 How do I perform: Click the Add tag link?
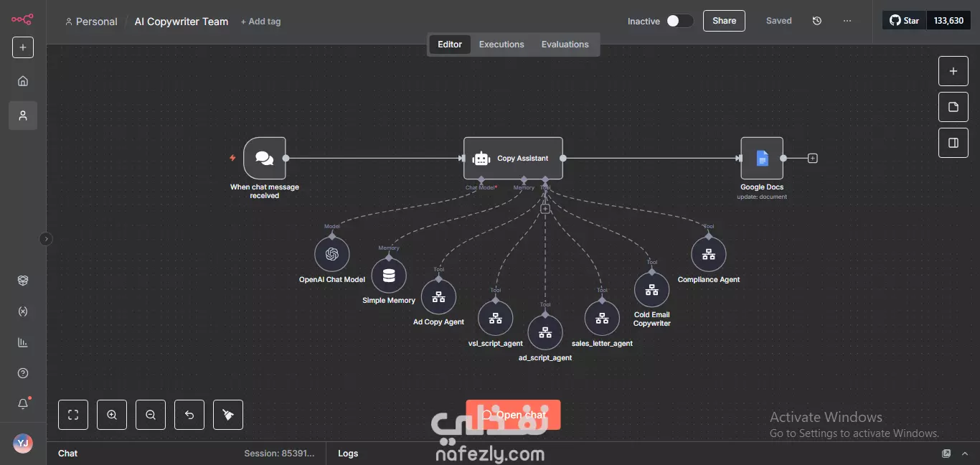pos(261,22)
